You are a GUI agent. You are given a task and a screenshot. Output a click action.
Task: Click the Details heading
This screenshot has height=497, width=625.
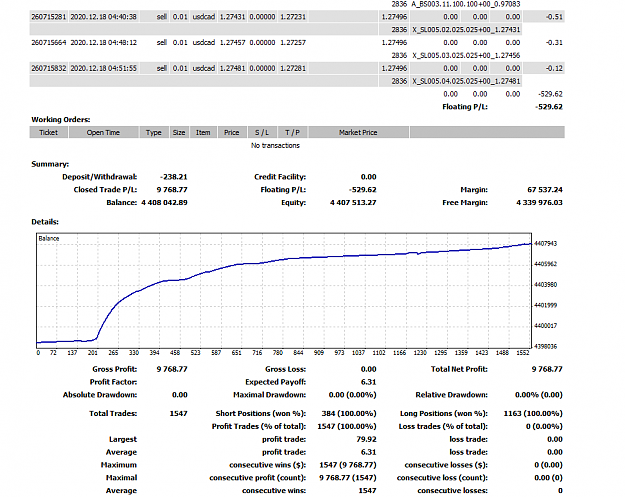45,222
